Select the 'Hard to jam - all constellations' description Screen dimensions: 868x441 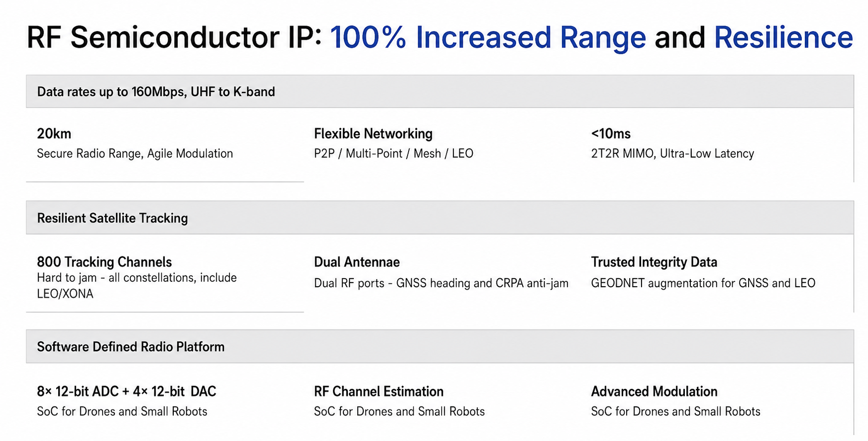[137, 286]
